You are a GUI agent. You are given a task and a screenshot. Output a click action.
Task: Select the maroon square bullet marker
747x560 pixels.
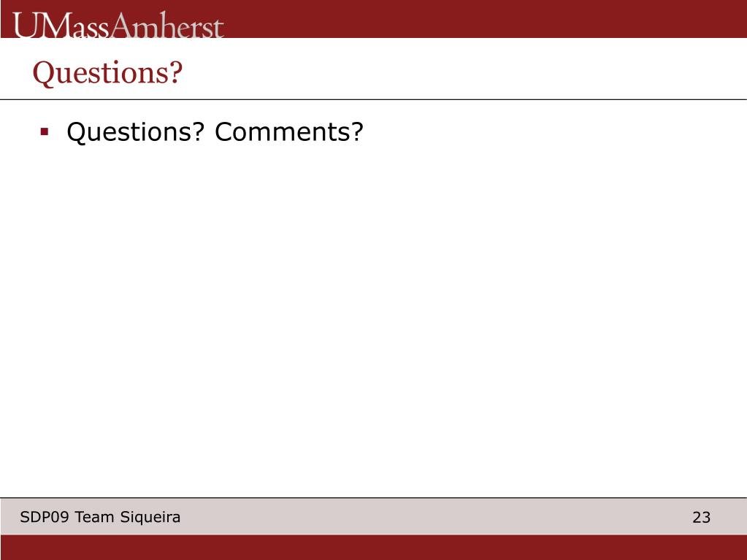pos(45,132)
